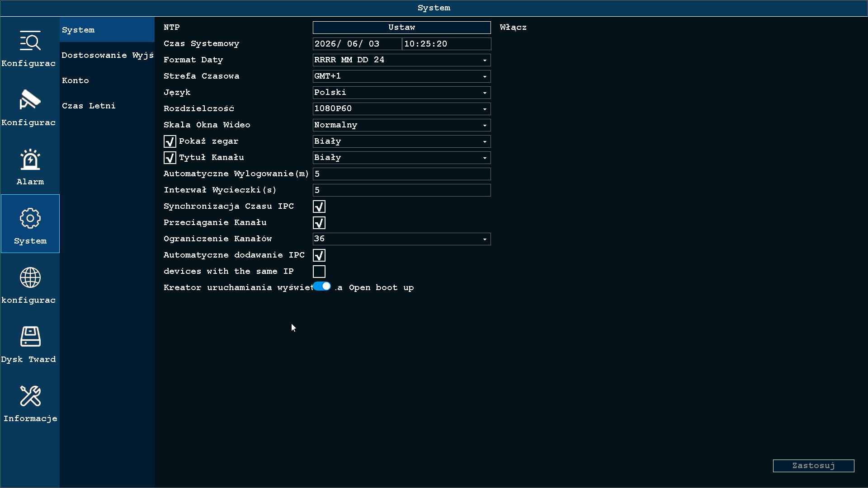Uncheck Synchronizacja Czasu IPC

tap(319, 206)
